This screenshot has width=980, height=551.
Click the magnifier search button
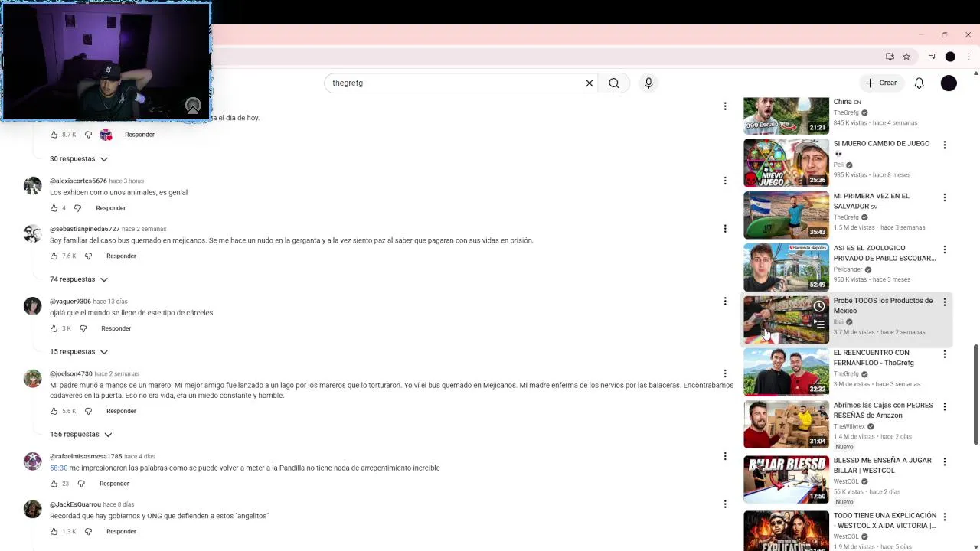click(614, 83)
